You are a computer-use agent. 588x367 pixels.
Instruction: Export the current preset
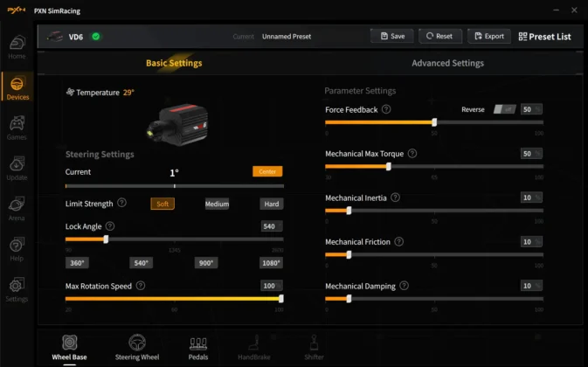tap(489, 36)
